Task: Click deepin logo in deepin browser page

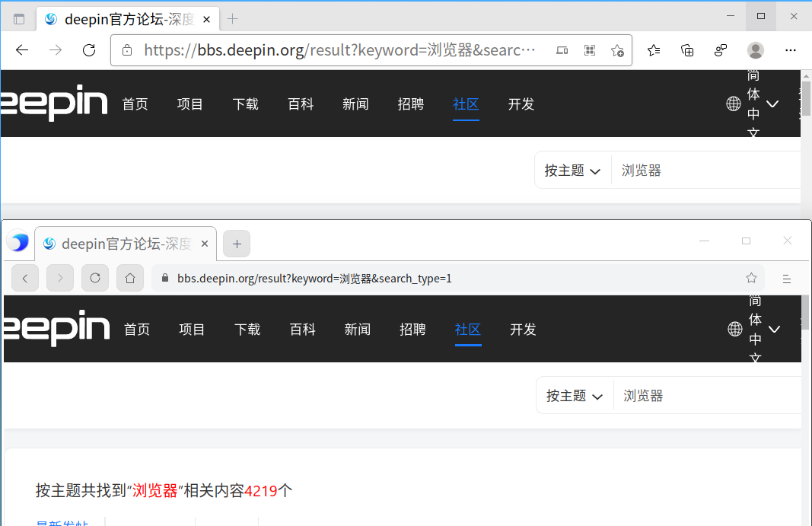Action: [56, 327]
